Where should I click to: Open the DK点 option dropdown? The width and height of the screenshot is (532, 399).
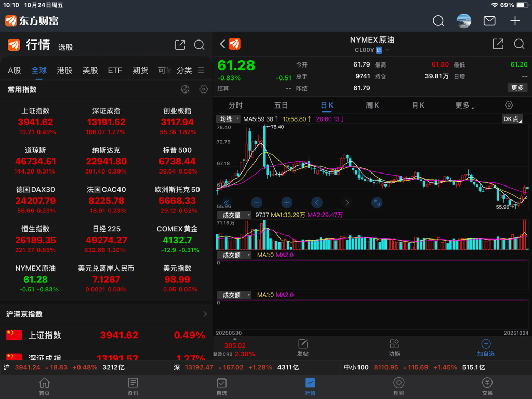click(512, 119)
